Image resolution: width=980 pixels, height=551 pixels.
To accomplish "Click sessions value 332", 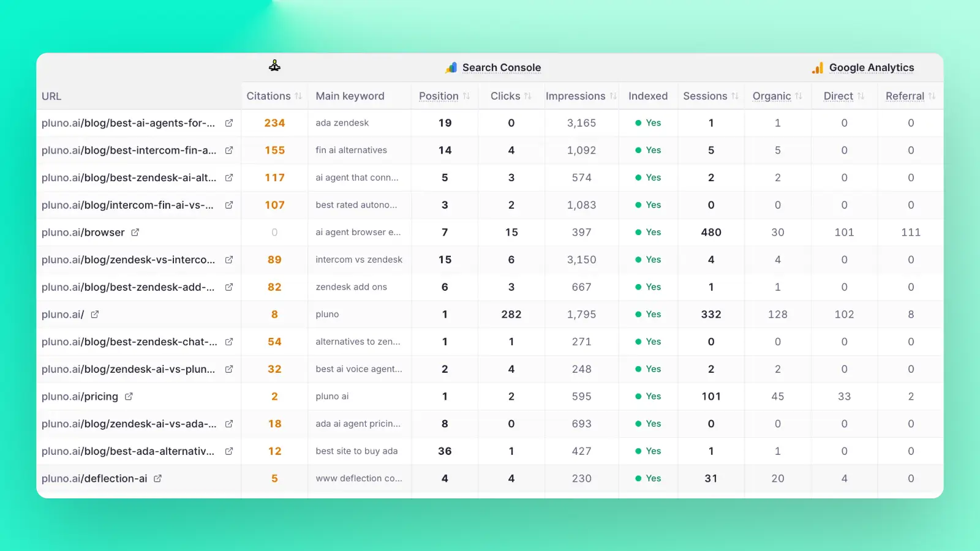I will [711, 314].
